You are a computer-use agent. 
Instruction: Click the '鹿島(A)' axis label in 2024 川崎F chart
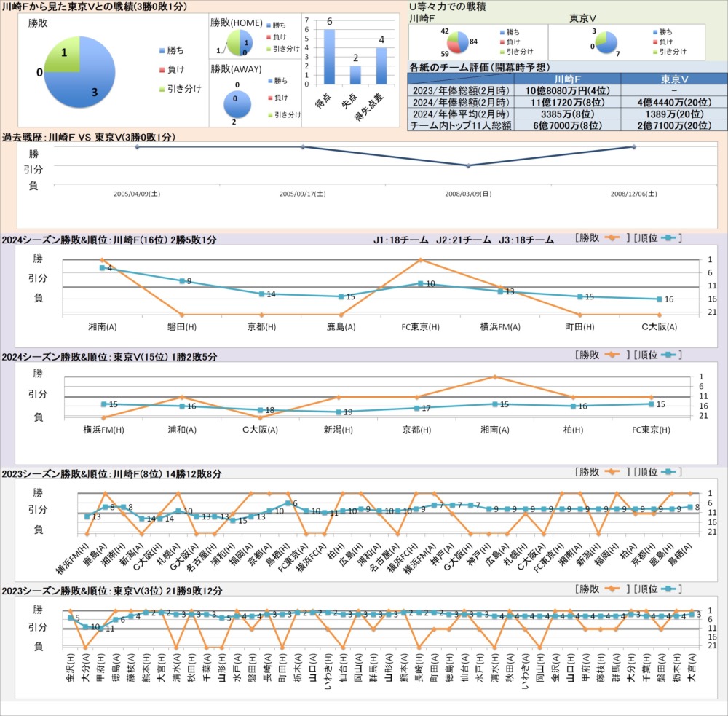[341, 326]
